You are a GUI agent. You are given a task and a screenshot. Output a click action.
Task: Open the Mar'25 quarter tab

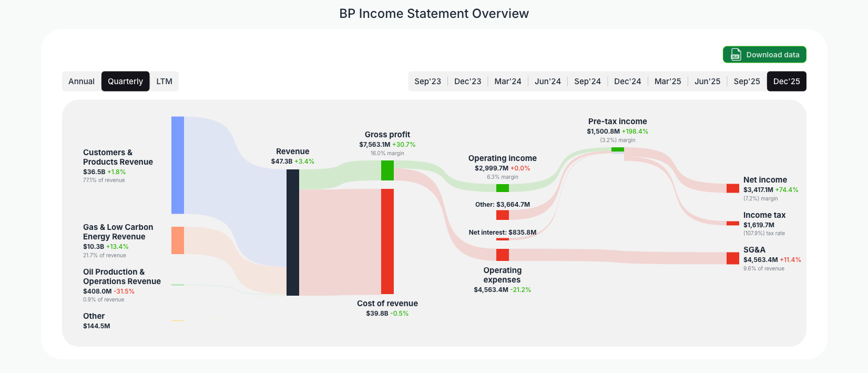(668, 81)
